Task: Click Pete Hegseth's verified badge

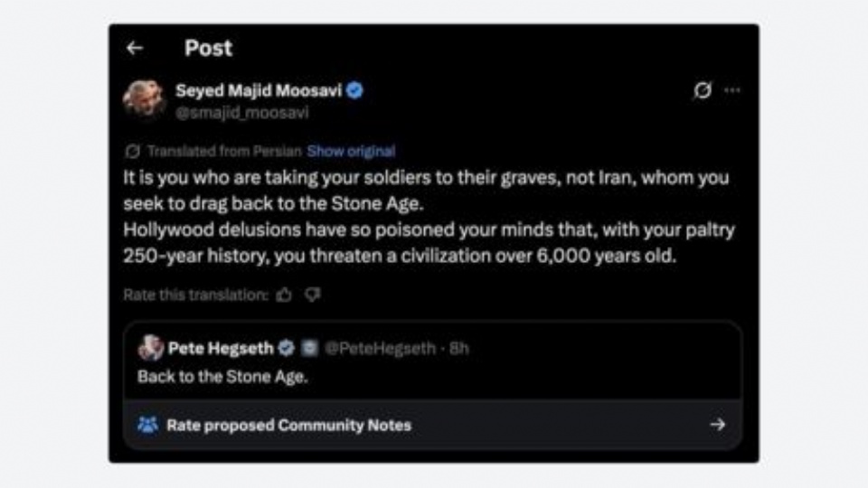Action: 286,348
